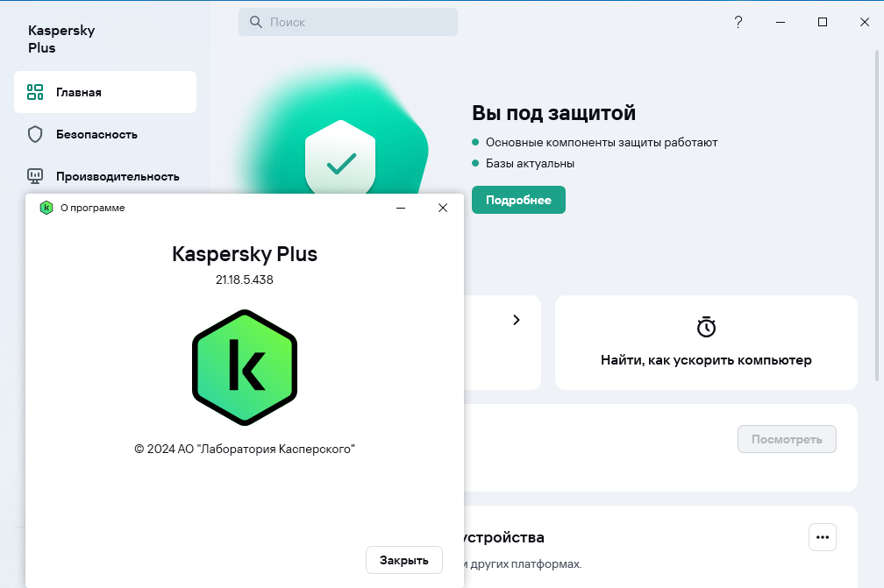Click Основные компоненты защиты работают status
This screenshot has width=884, height=588.
pyautogui.click(x=602, y=142)
